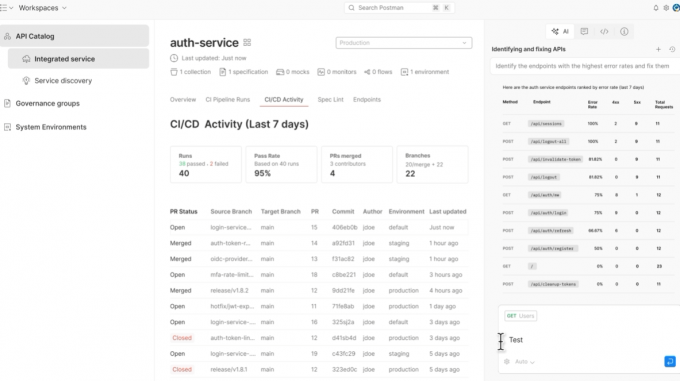The width and height of the screenshot is (680, 381).
Task: Click the Search Postman field
Action: pyautogui.click(x=399, y=8)
